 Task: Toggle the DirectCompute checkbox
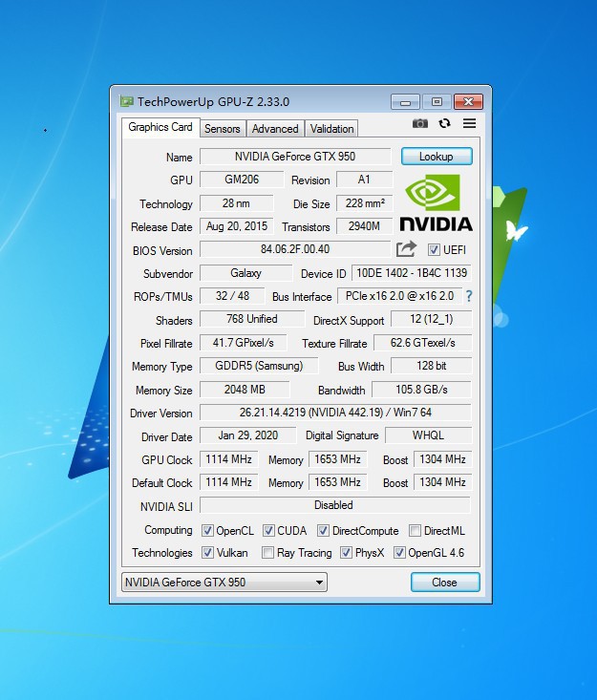pos(323,530)
